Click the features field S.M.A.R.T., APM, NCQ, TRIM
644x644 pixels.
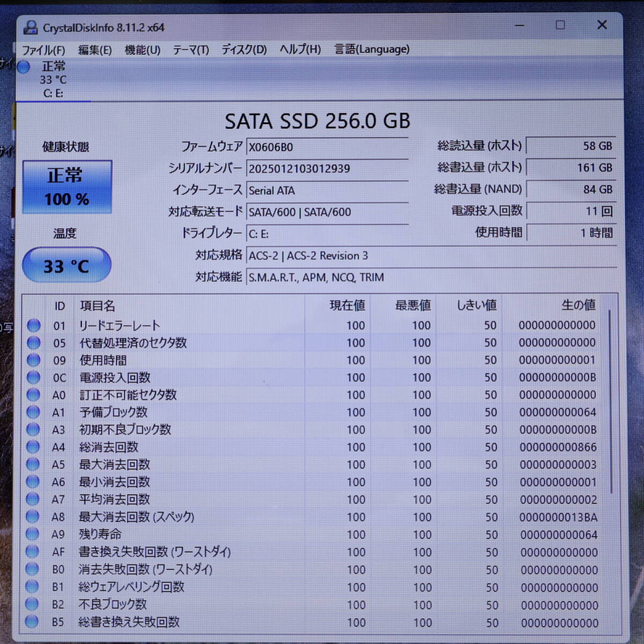tap(431, 277)
